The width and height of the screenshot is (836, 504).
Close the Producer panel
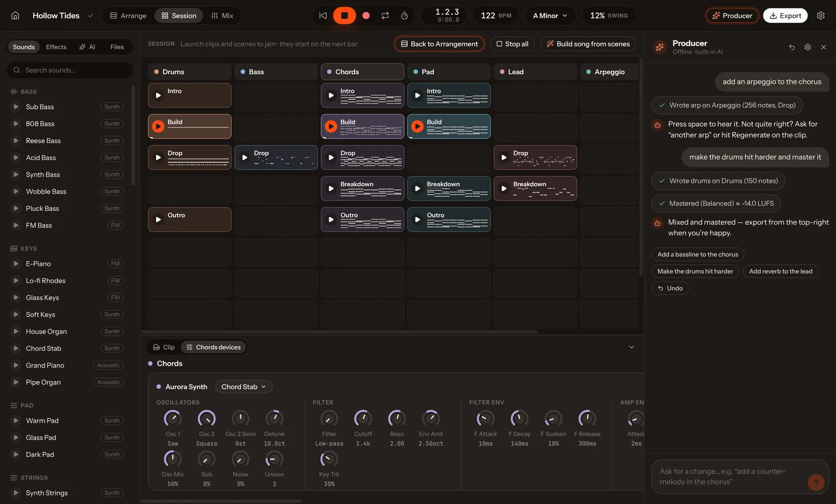coord(823,47)
